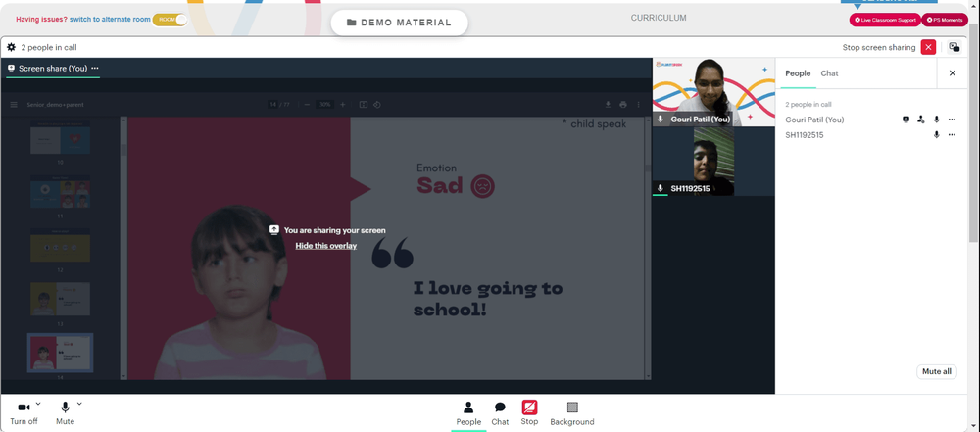Open Background effects in bottom toolbar

[572, 413]
